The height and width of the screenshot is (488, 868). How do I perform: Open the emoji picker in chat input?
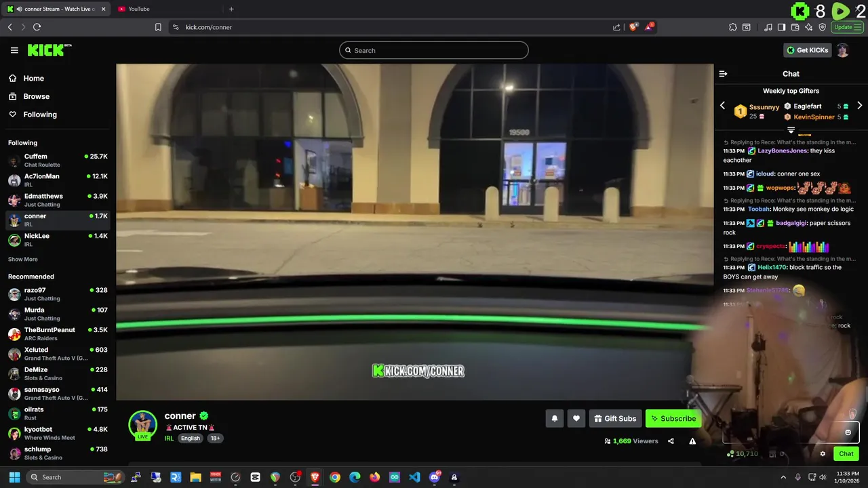[848, 432]
